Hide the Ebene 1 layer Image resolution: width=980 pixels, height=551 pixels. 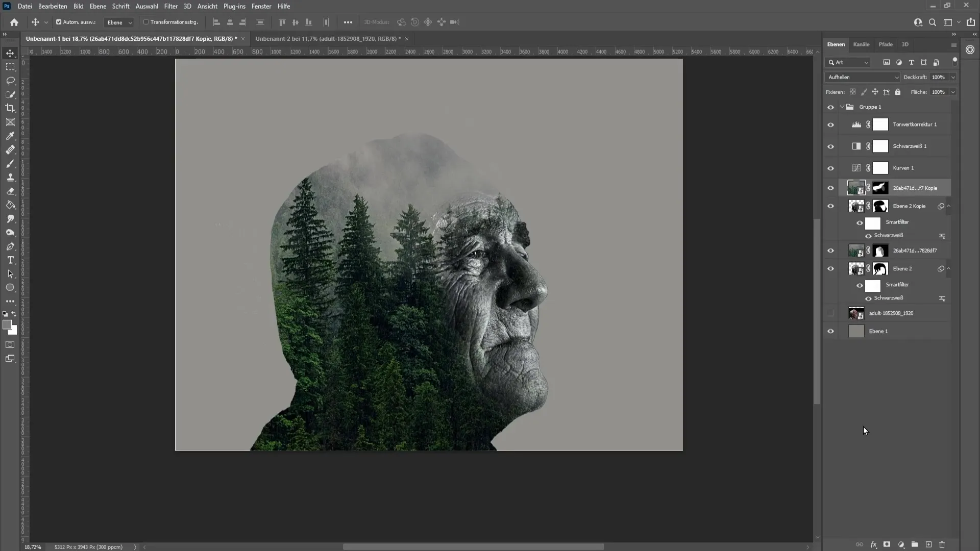tap(830, 332)
